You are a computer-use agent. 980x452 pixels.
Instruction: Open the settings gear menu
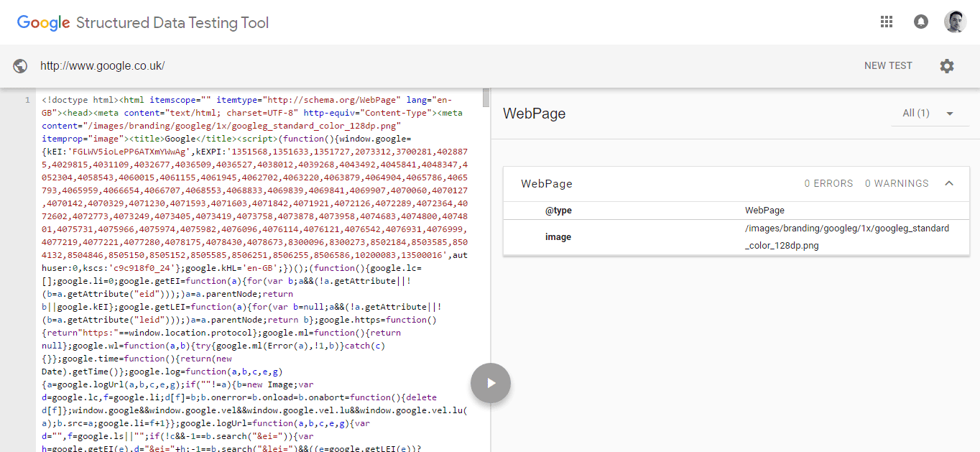947,65
